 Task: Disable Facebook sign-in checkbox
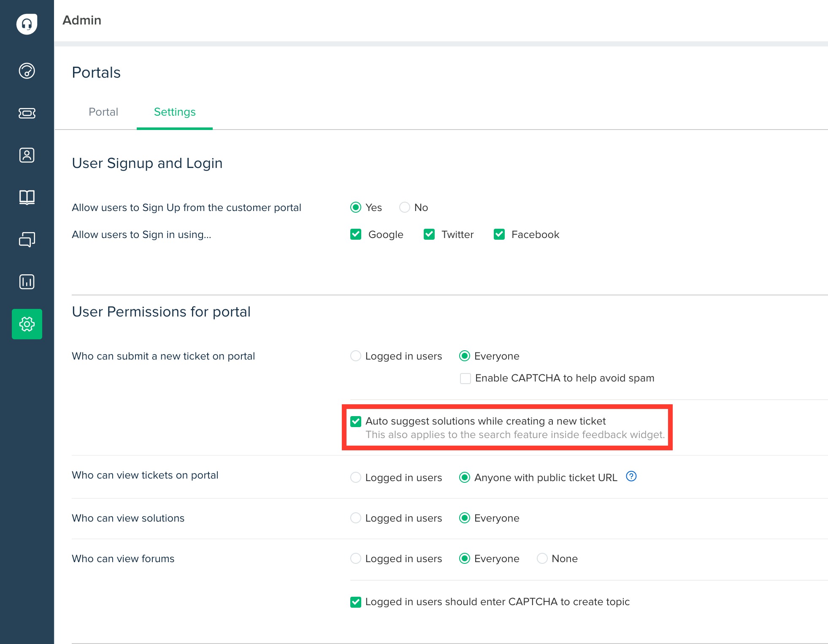[499, 234]
